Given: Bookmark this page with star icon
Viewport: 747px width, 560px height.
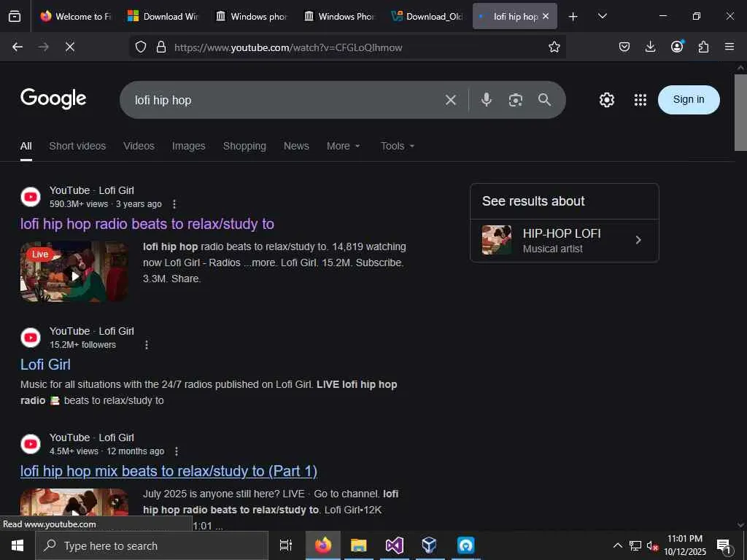Looking at the screenshot, I should tap(554, 47).
